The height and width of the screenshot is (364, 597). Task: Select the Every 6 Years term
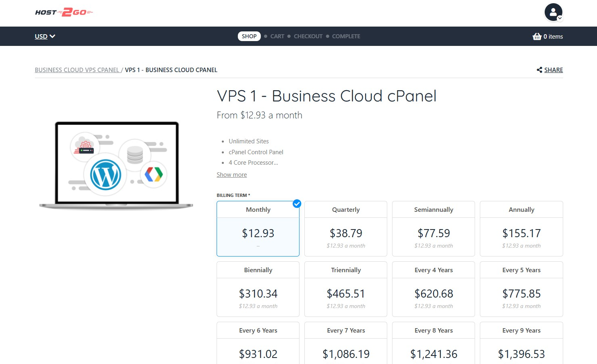pos(258,343)
